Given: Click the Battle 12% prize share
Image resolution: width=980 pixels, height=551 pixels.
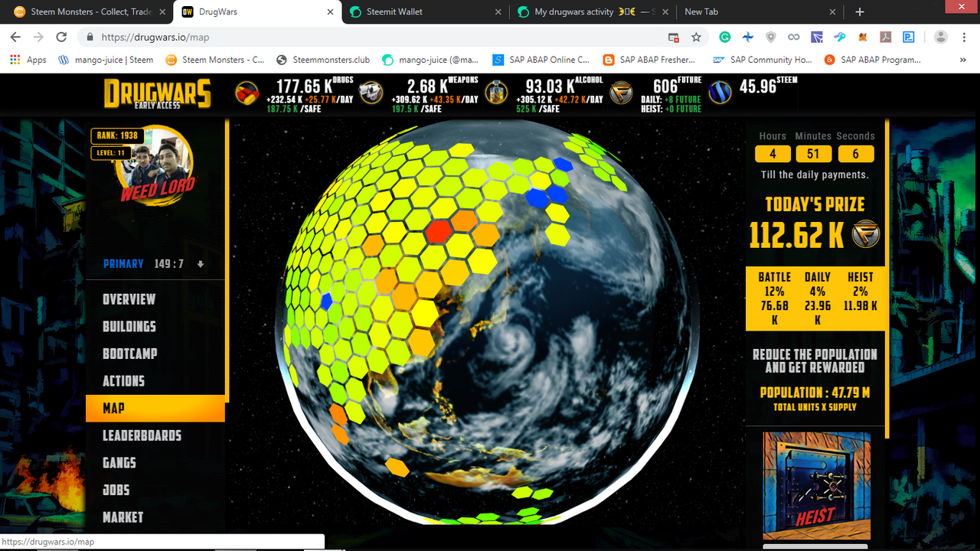Looking at the screenshot, I should tap(774, 298).
